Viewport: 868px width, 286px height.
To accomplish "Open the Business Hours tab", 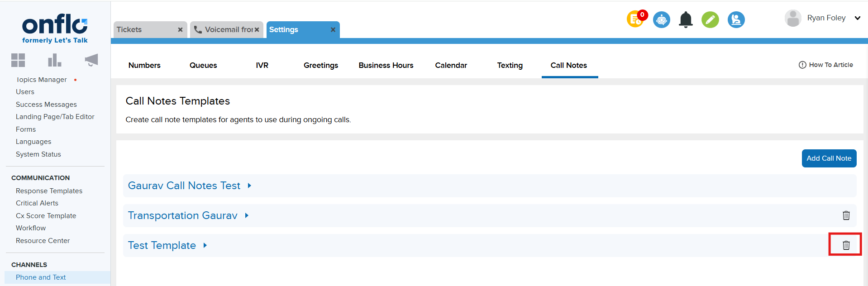I will pyautogui.click(x=386, y=65).
